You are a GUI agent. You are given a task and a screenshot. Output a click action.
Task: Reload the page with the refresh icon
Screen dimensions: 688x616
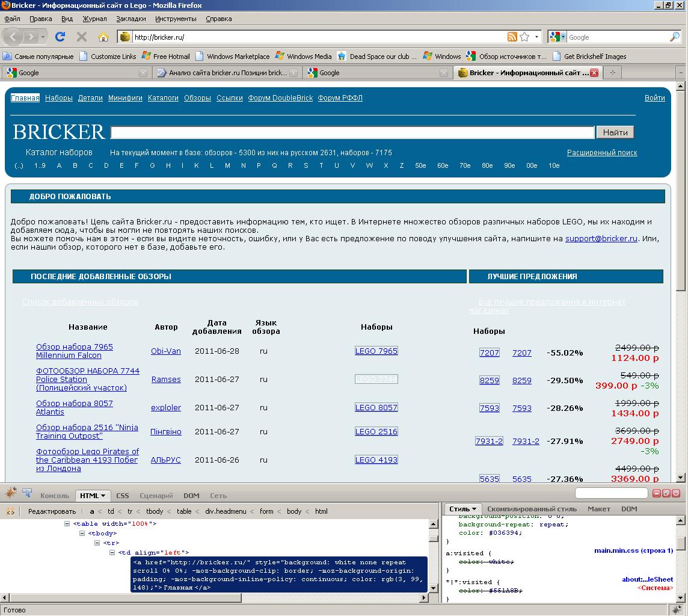(x=60, y=37)
